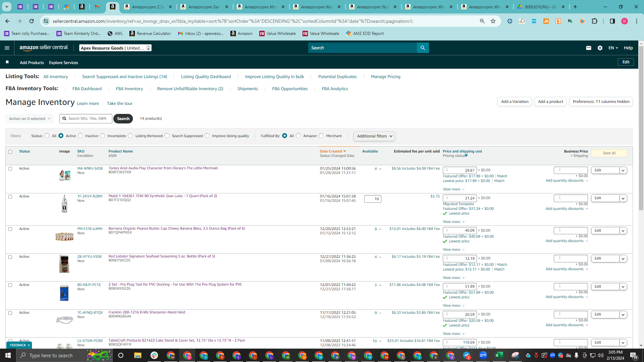Open the Apex Resource Goods account selector
The image size is (644, 362).
(115, 48)
